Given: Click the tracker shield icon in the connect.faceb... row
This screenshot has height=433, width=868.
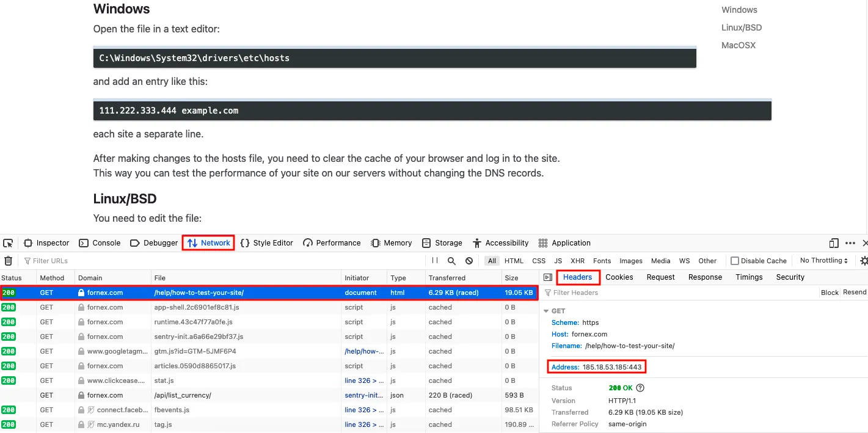Looking at the screenshot, I should (x=90, y=410).
